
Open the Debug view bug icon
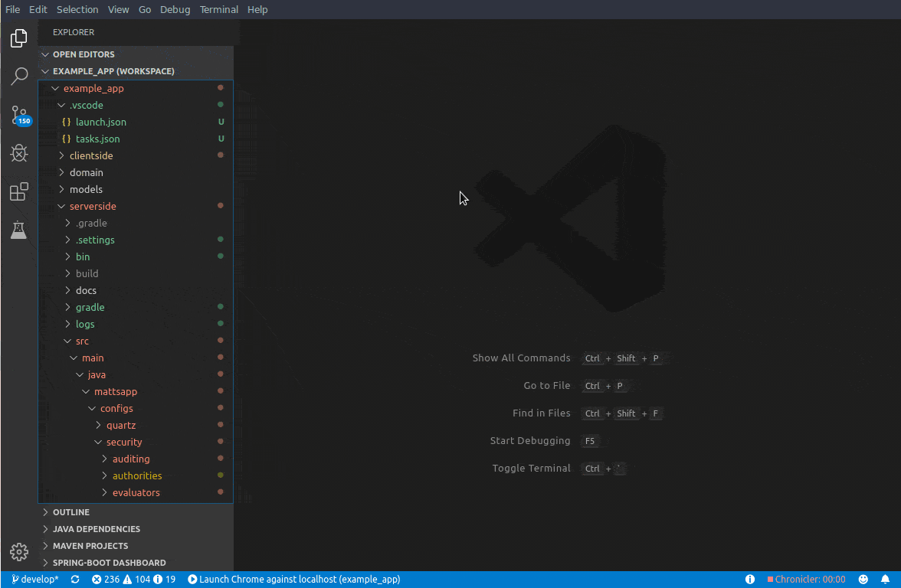pyautogui.click(x=19, y=153)
